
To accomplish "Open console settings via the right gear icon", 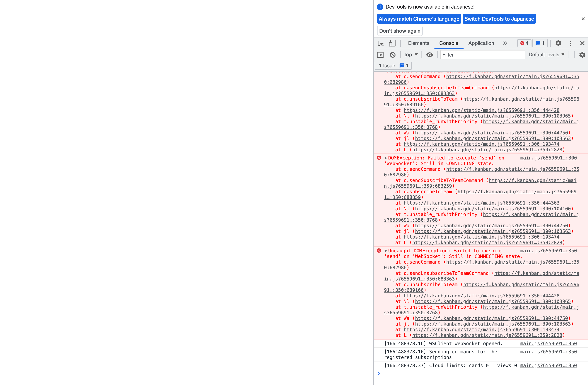I will pos(582,55).
